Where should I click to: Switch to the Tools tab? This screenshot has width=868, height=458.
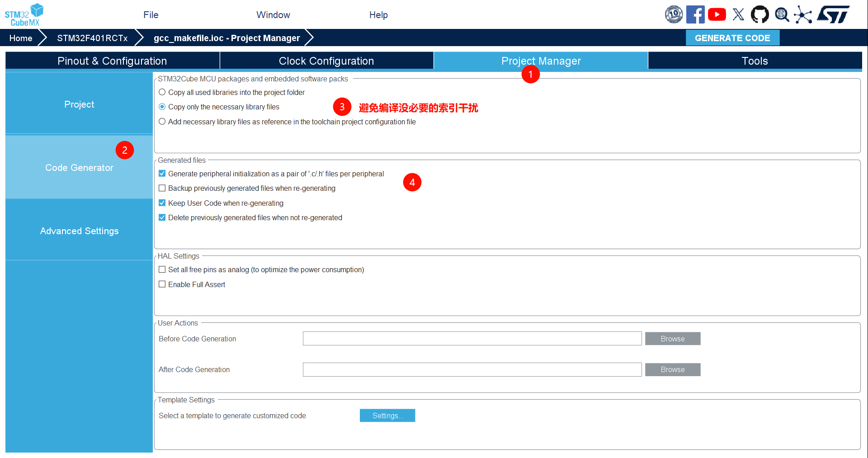[755, 61]
